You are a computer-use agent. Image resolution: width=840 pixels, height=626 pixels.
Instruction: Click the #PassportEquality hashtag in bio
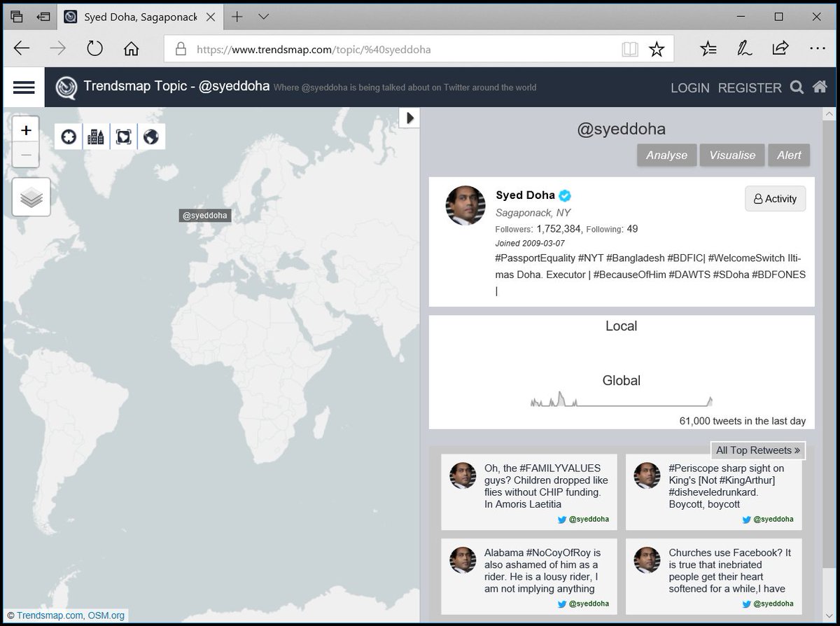(535, 258)
